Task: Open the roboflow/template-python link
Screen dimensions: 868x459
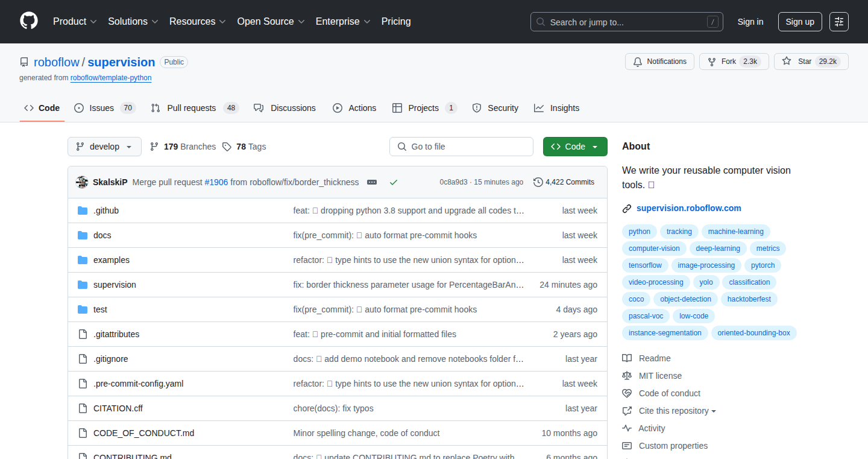Action: [111, 78]
